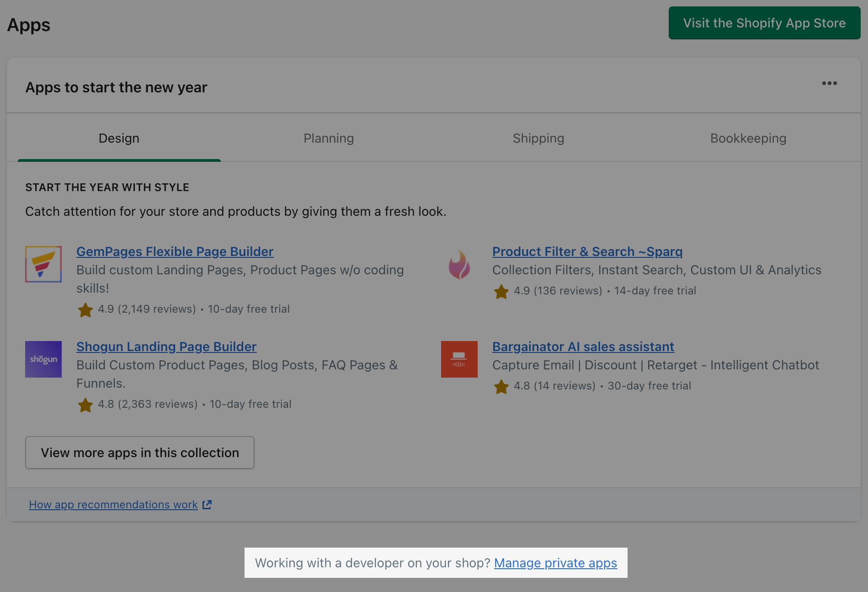Click '4.8 (2,363 reviews)' rating text
Screen dimensions: 868x592
tap(148, 404)
